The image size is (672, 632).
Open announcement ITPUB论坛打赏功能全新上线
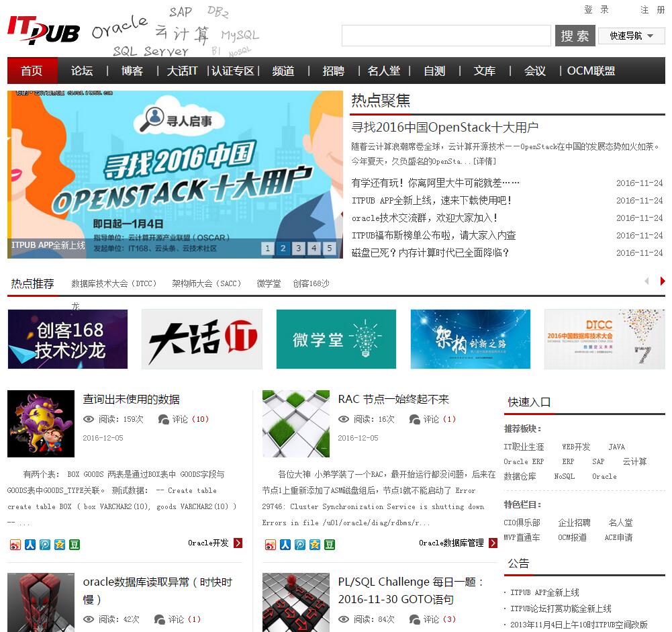[561, 608]
